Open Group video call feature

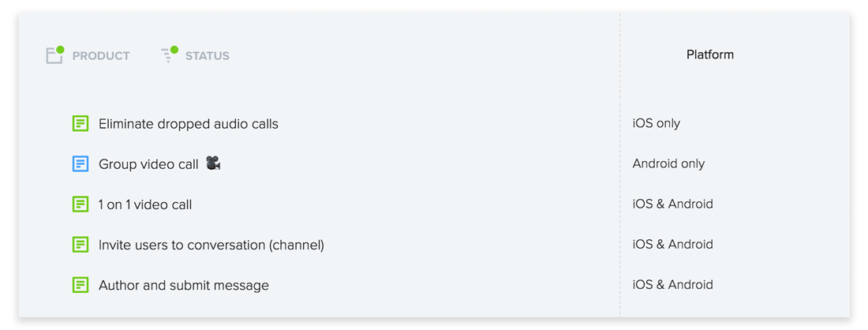[148, 164]
